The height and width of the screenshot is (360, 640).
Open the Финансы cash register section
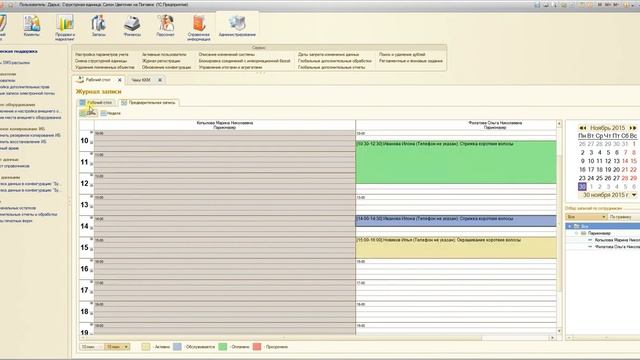point(132,26)
